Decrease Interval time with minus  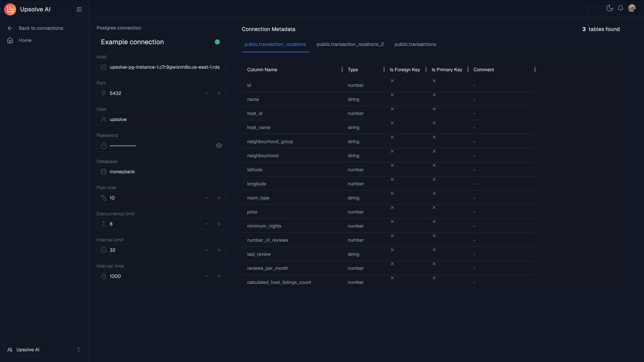coord(206,276)
